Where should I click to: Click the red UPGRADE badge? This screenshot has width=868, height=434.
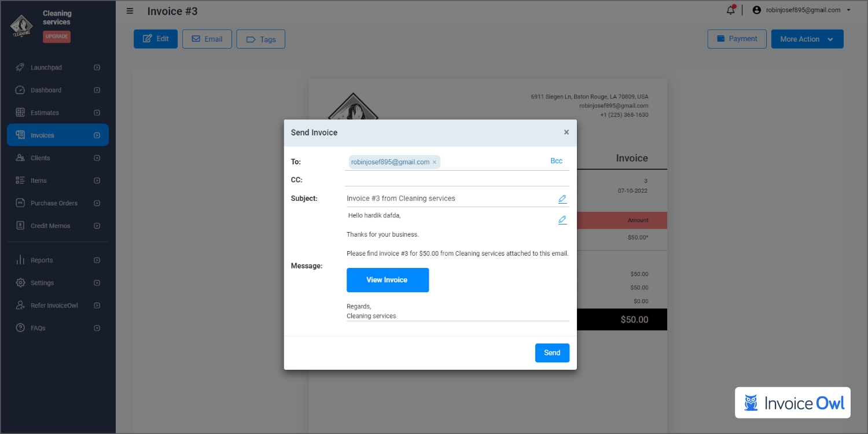(57, 36)
